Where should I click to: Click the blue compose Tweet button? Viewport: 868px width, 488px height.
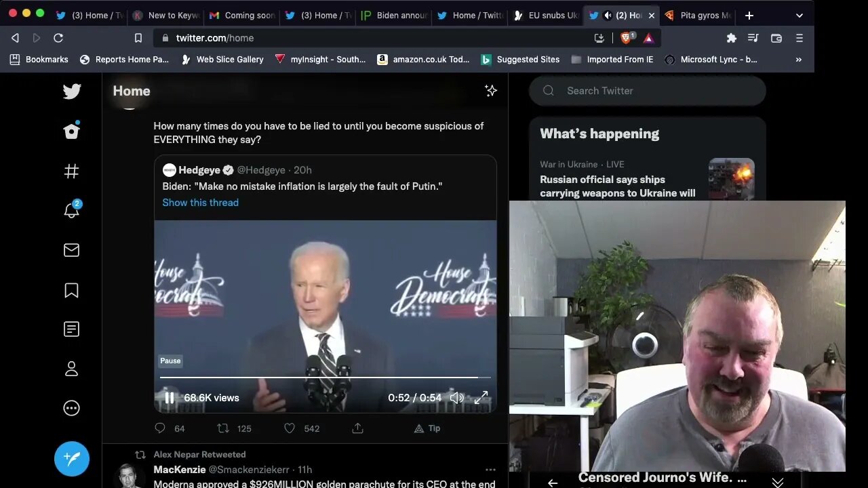click(x=72, y=458)
